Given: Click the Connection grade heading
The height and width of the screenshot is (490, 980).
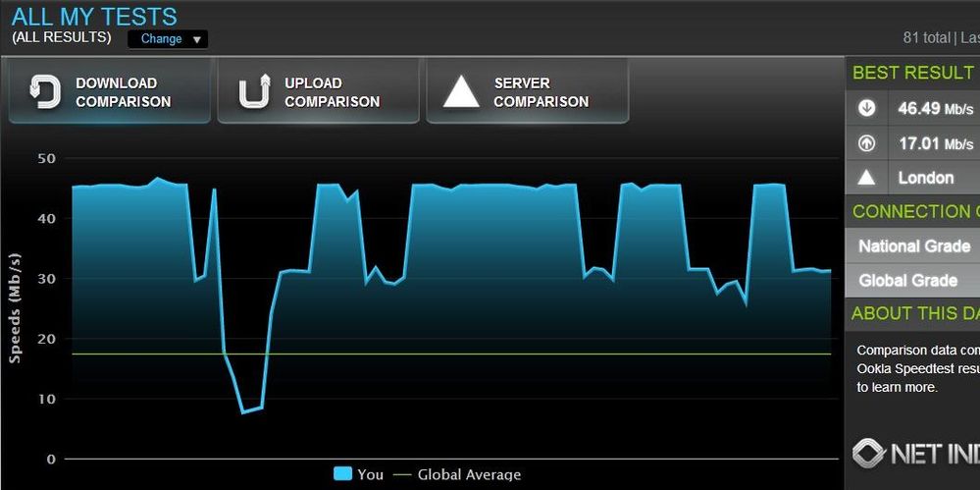Looking at the screenshot, I should click(915, 211).
